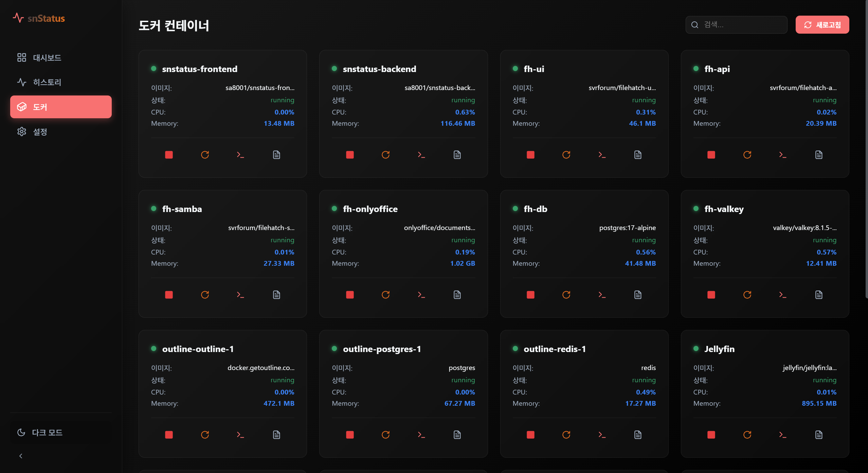The width and height of the screenshot is (868, 473).
Task: View logs of fh-valkey container
Action: coord(819,295)
